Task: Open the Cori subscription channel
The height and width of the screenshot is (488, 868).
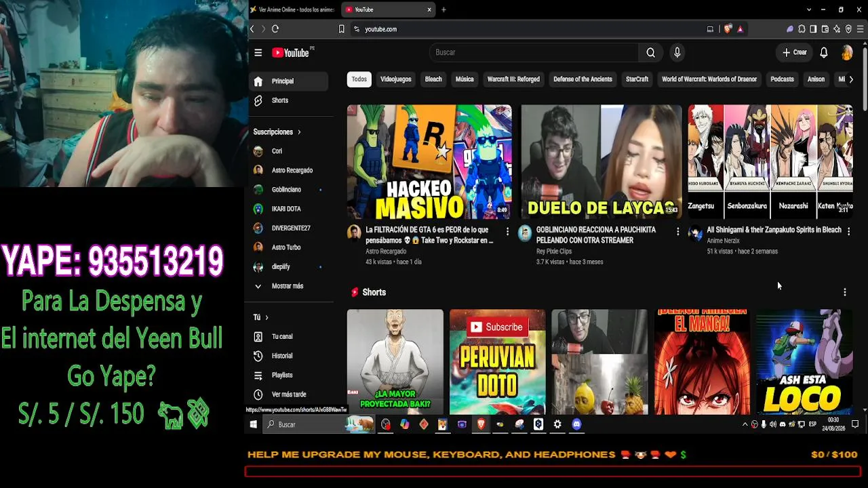Action: 288,151
